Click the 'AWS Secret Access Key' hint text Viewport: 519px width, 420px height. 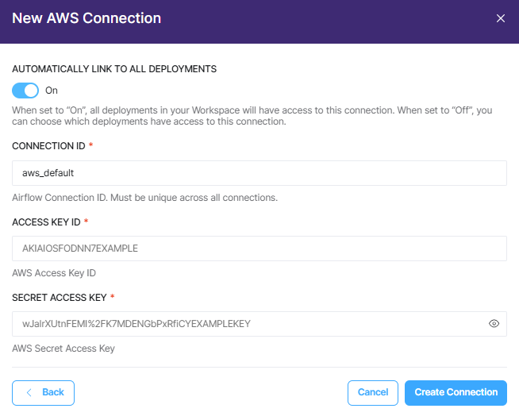coord(63,349)
